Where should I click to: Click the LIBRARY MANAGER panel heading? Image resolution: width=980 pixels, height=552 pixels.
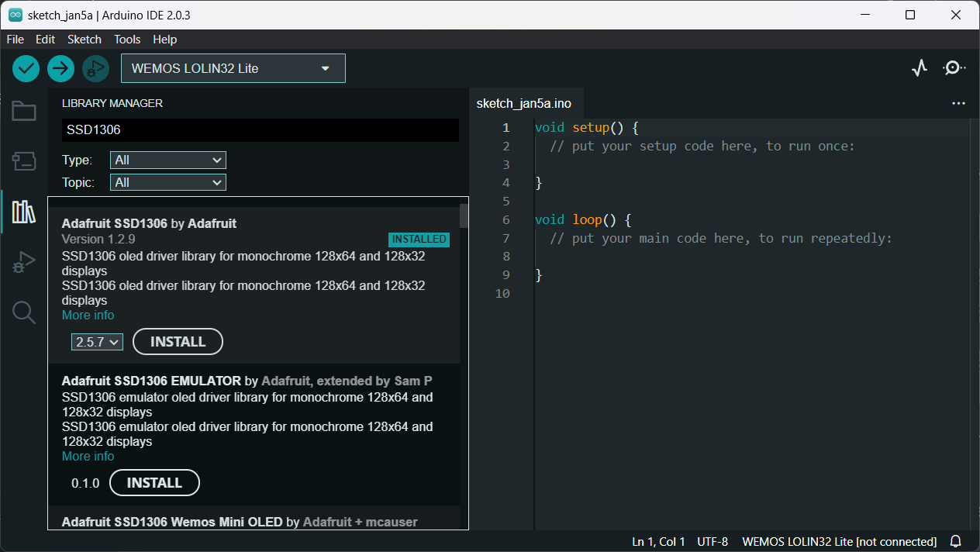pyautogui.click(x=112, y=103)
